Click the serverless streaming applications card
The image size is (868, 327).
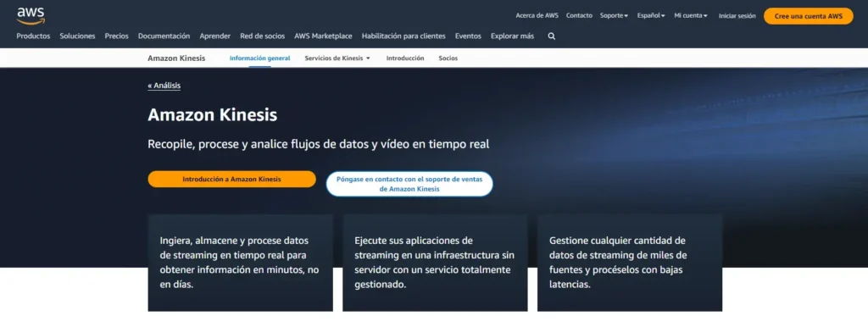[435, 263]
